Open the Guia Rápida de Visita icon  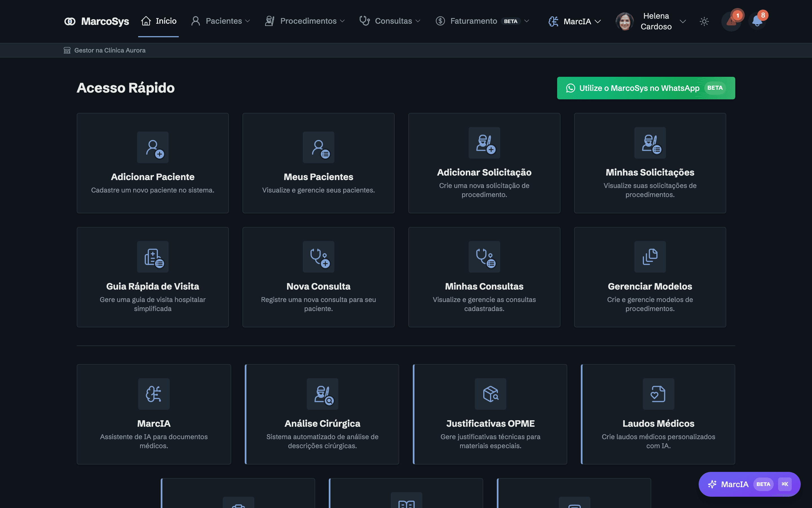153,257
